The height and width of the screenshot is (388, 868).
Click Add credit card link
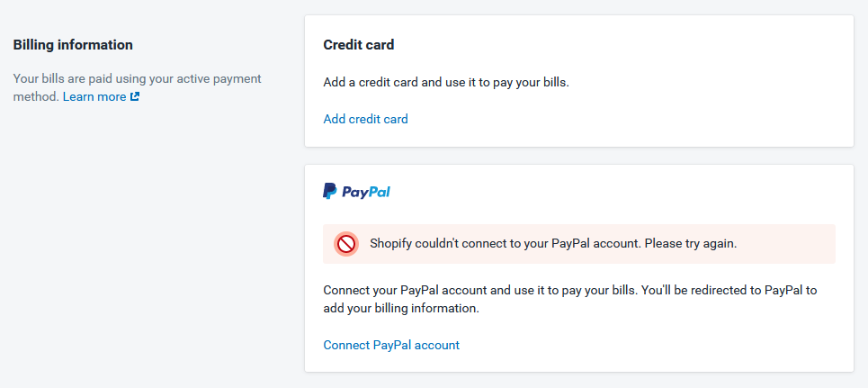point(365,119)
